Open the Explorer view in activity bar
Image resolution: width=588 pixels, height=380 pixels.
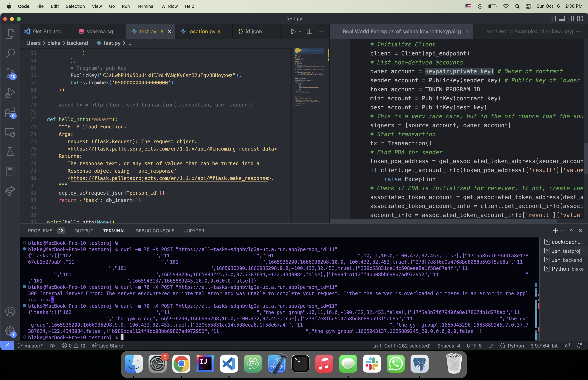point(10,34)
